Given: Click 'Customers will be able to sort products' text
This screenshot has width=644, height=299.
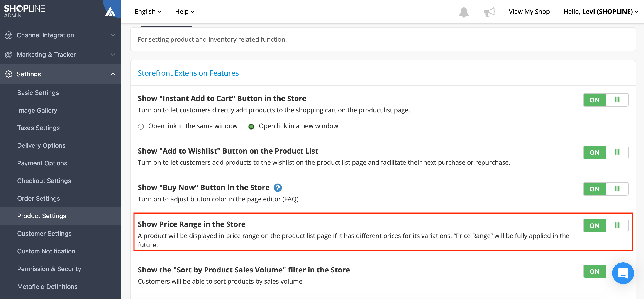Looking at the screenshot, I should 220,282.
